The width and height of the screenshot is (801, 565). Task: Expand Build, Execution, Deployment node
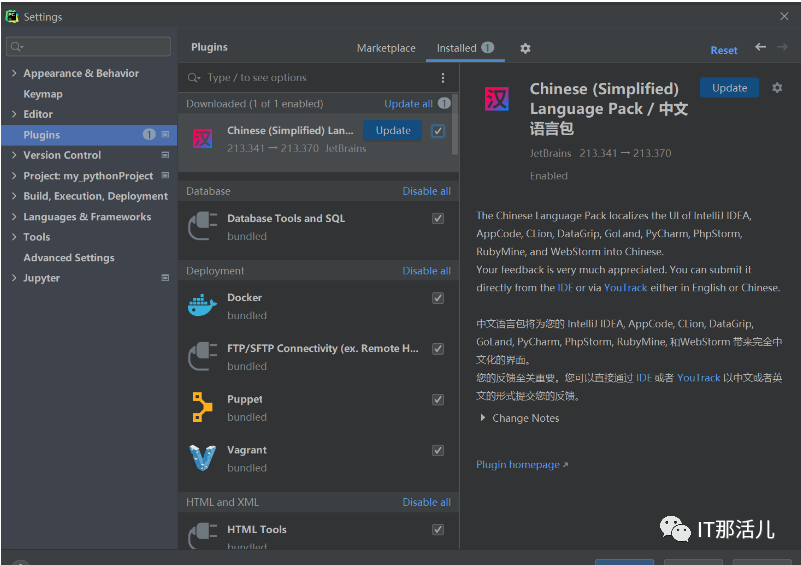pyautogui.click(x=14, y=196)
